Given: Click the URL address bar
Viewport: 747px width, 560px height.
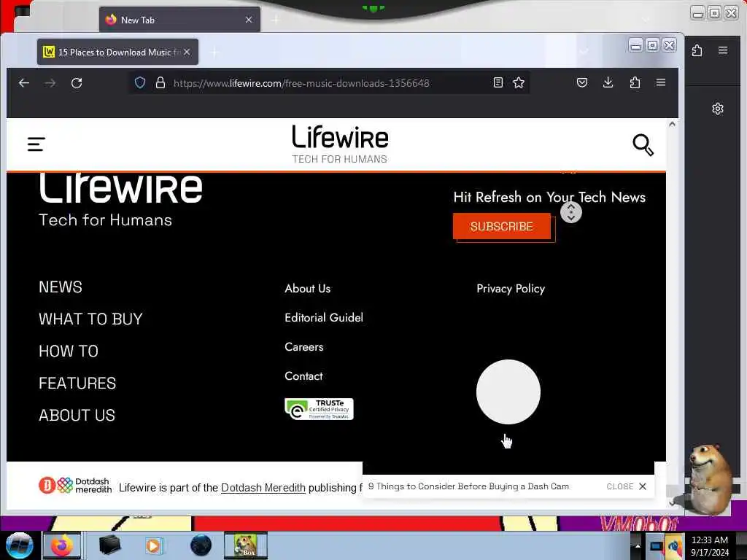Looking at the screenshot, I should point(329,83).
